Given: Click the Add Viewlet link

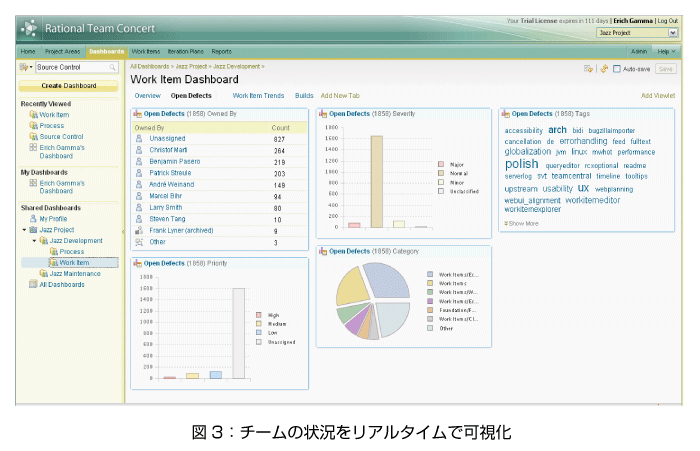Looking at the screenshot, I should pyautogui.click(x=658, y=96).
